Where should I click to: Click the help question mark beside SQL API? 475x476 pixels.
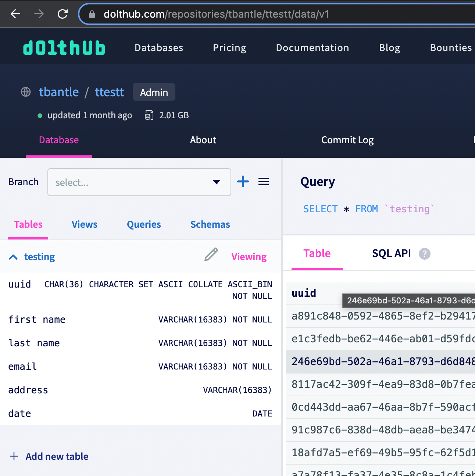(425, 254)
